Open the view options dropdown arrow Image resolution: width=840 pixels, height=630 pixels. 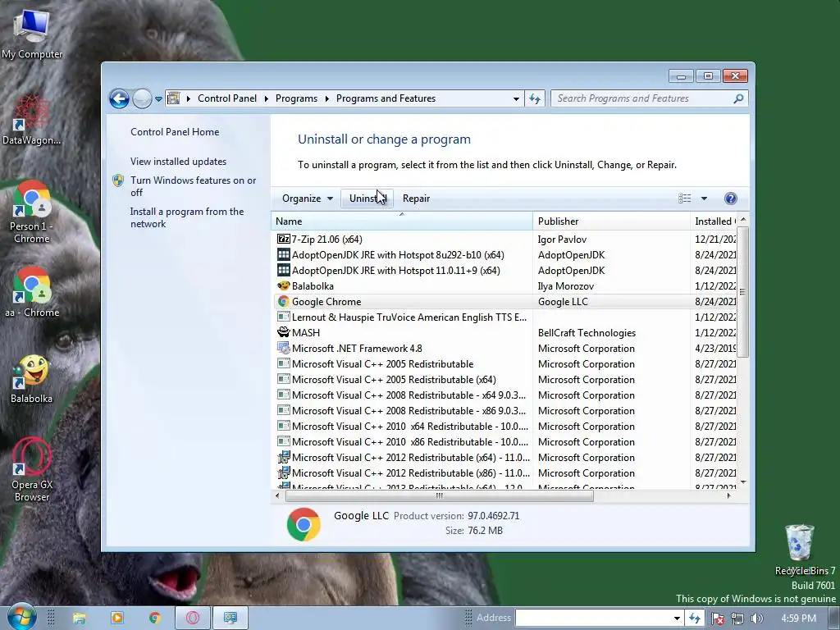(x=704, y=199)
